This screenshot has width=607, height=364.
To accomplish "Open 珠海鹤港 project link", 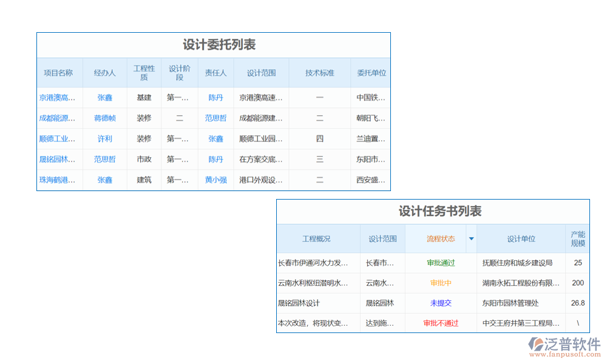I will coord(58,180).
